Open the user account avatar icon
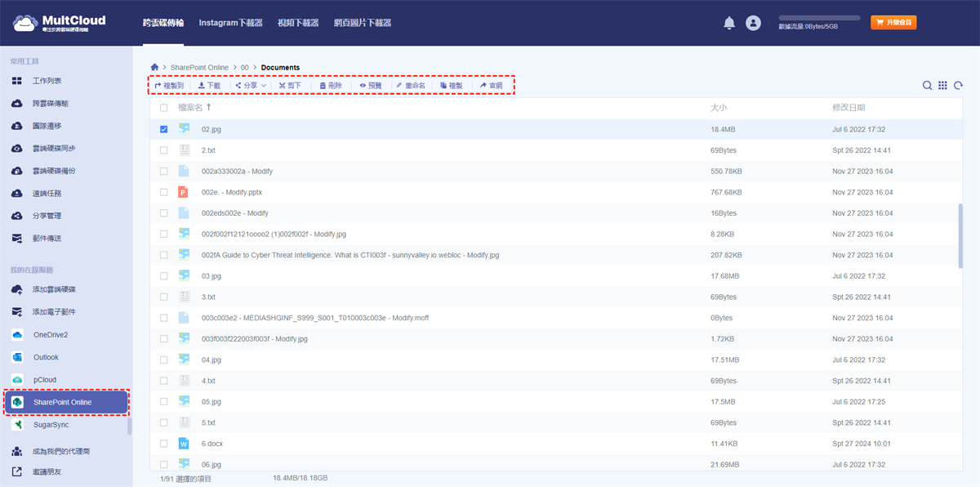The image size is (980, 487). (x=753, y=23)
